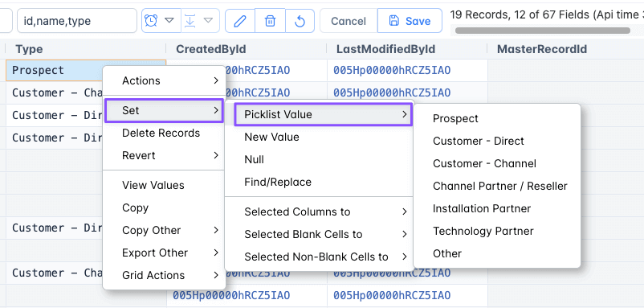
Task: Pick Technology Partner picklist value
Action: click(497, 231)
